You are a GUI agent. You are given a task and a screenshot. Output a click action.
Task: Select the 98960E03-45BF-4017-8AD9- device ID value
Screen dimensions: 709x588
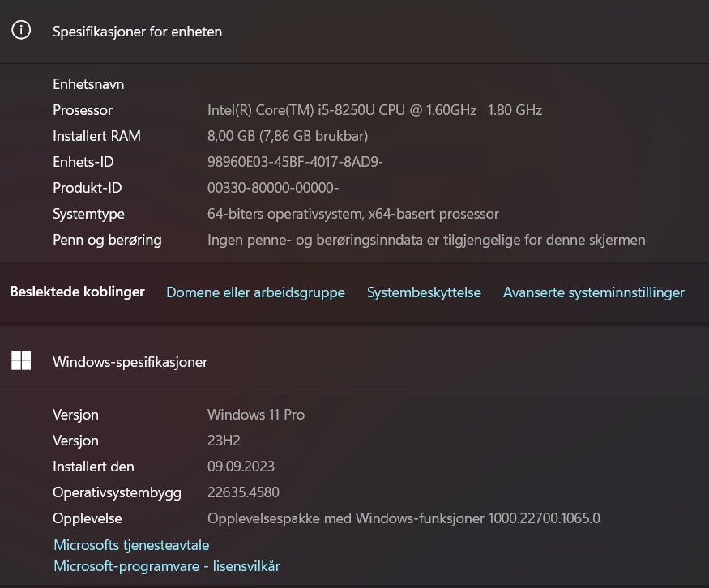[x=295, y=162]
